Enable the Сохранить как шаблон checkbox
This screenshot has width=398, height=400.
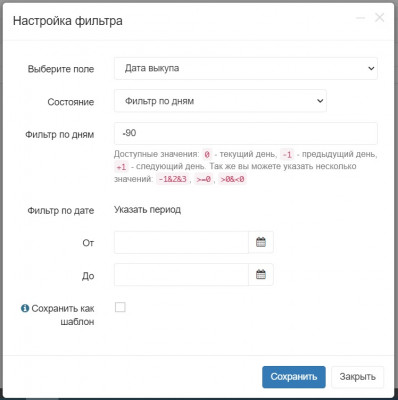click(120, 307)
